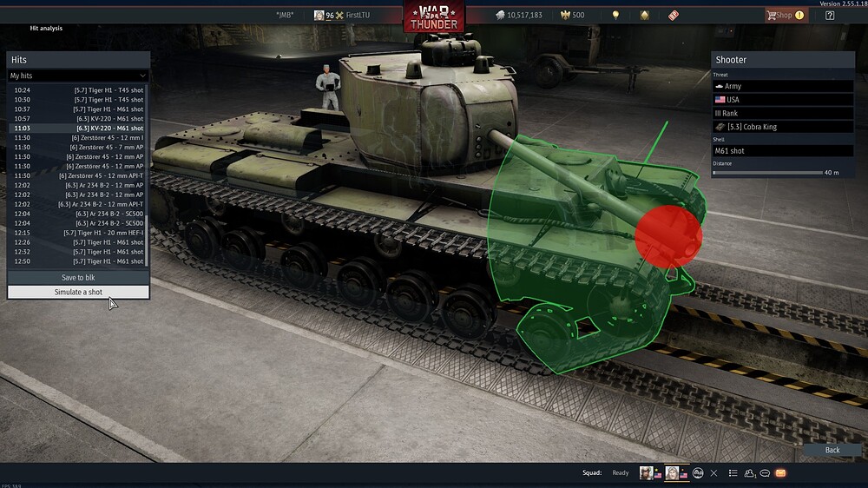Click the Save to blk button
The height and width of the screenshot is (488, 868).
(78, 278)
